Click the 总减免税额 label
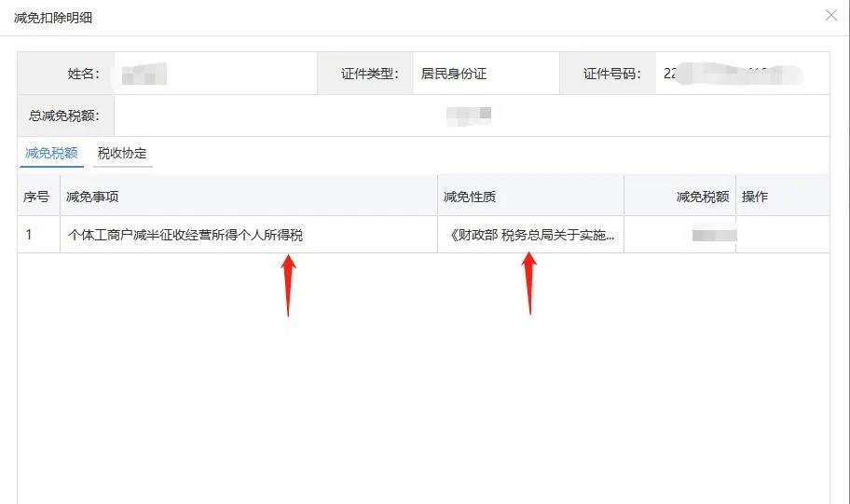The image size is (850, 504). [x=64, y=116]
